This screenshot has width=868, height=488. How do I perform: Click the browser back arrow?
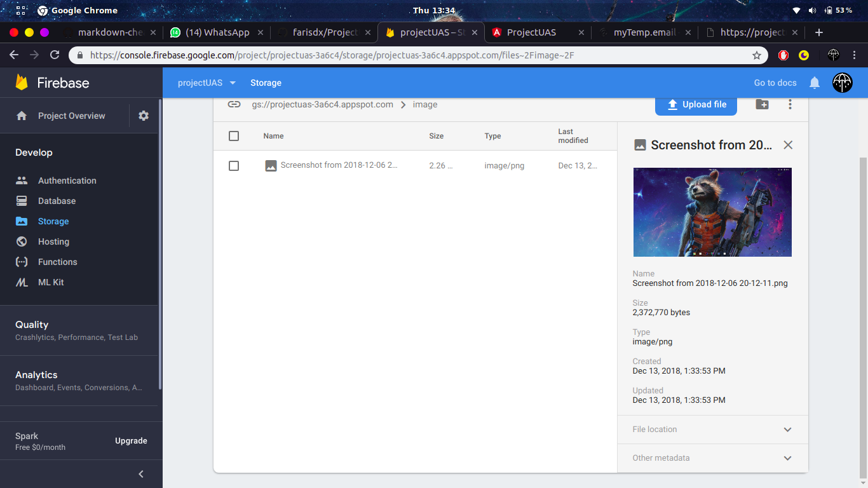pos(14,55)
